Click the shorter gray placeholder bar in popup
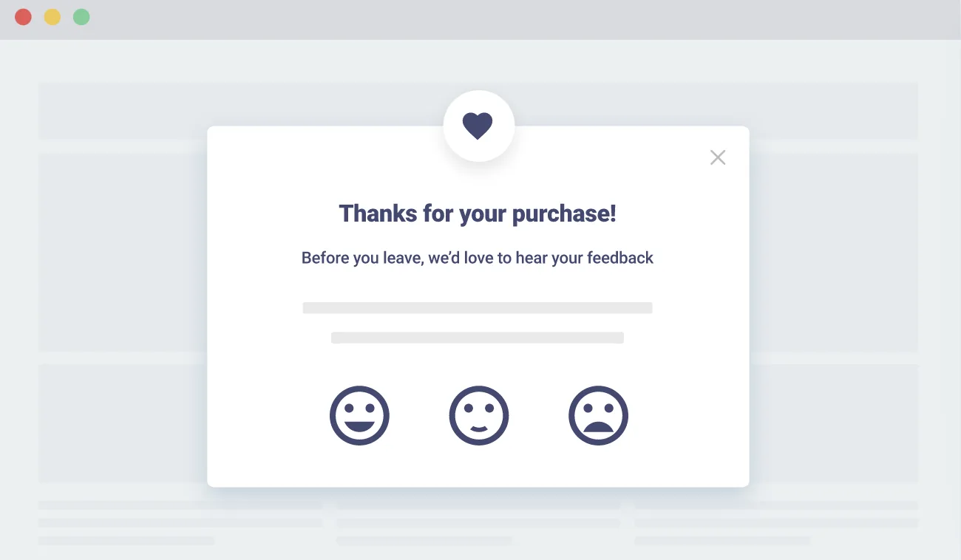This screenshot has height=560, width=961. coord(478,338)
